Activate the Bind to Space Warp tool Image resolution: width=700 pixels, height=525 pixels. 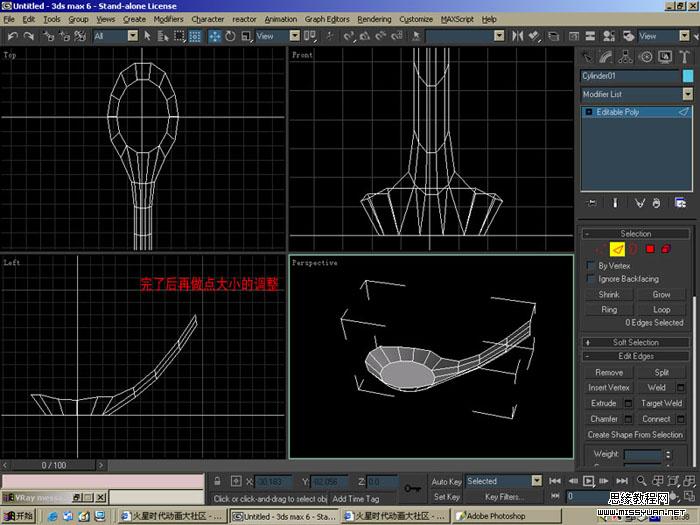(x=80, y=36)
